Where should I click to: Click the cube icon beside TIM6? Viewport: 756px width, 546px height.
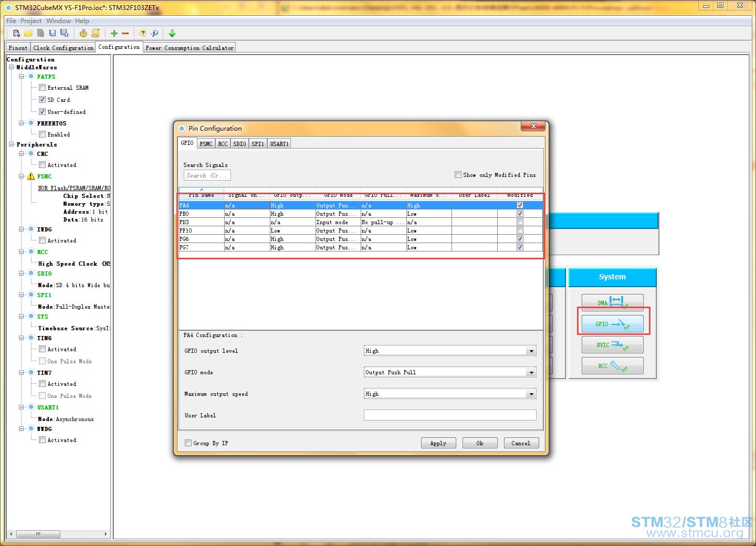(x=31, y=338)
